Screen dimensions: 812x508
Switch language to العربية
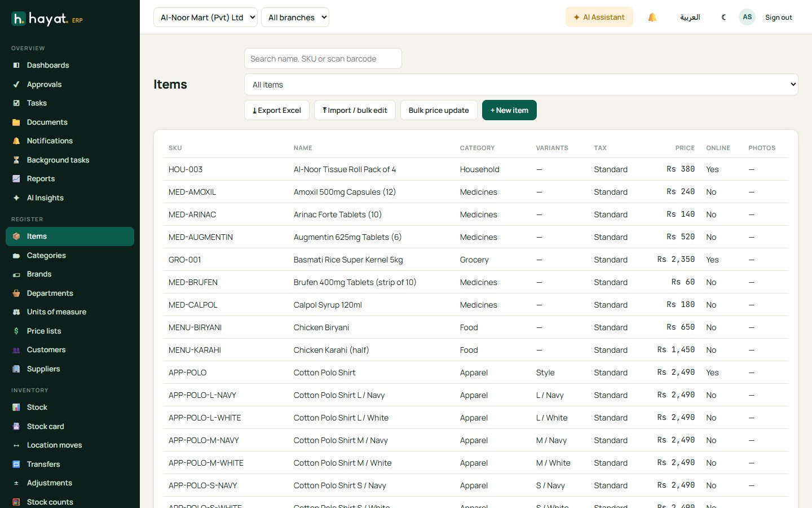[x=690, y=17]
